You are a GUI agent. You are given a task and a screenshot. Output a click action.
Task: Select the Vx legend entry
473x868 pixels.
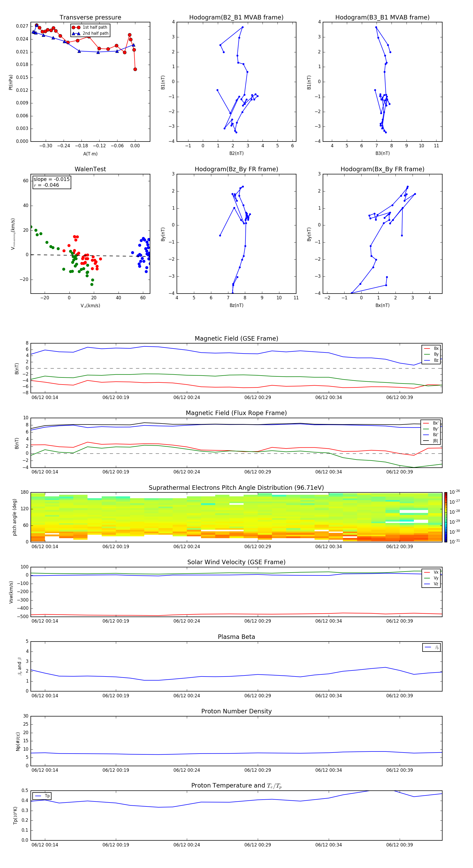431,572
